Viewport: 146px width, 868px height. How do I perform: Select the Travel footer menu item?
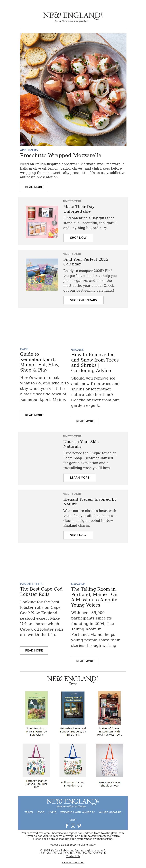(29, 812)
